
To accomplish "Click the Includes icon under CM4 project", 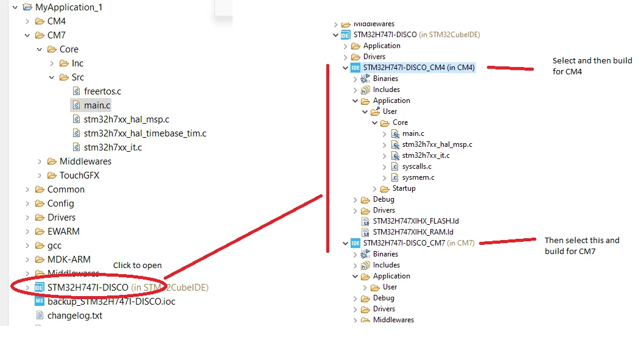I will (x=365, y=90).
